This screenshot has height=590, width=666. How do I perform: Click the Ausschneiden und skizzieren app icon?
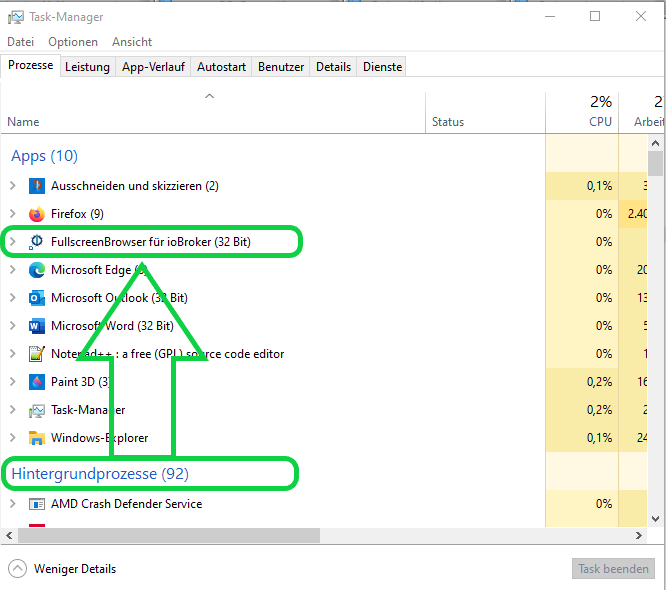pyautogui.click(x=37, y=186)
